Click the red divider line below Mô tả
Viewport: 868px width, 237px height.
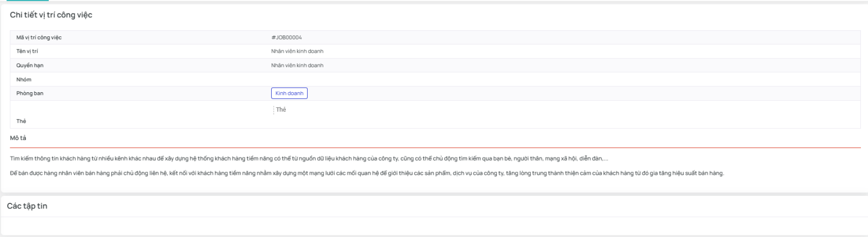coord(434,148)
